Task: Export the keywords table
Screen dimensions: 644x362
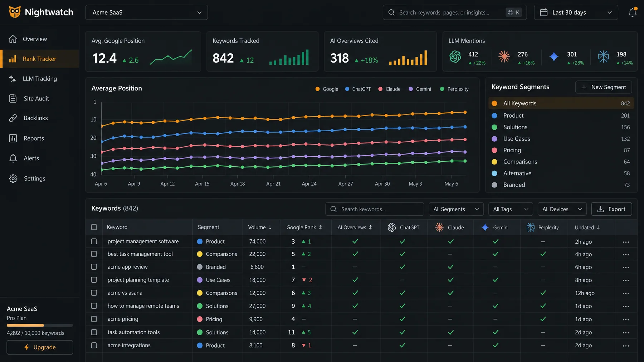Action: pyautogui.click(x=611, y=209)
